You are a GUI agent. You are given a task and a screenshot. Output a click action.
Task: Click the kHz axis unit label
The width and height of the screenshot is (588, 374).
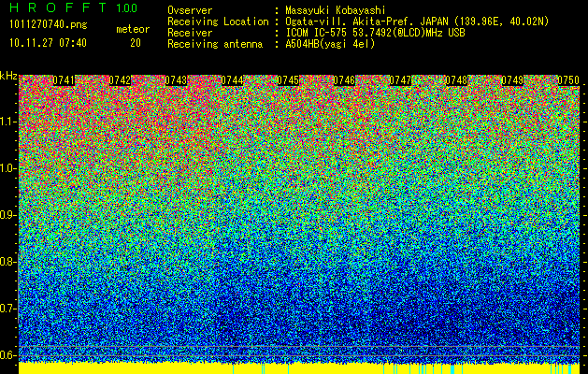(8, 76)
